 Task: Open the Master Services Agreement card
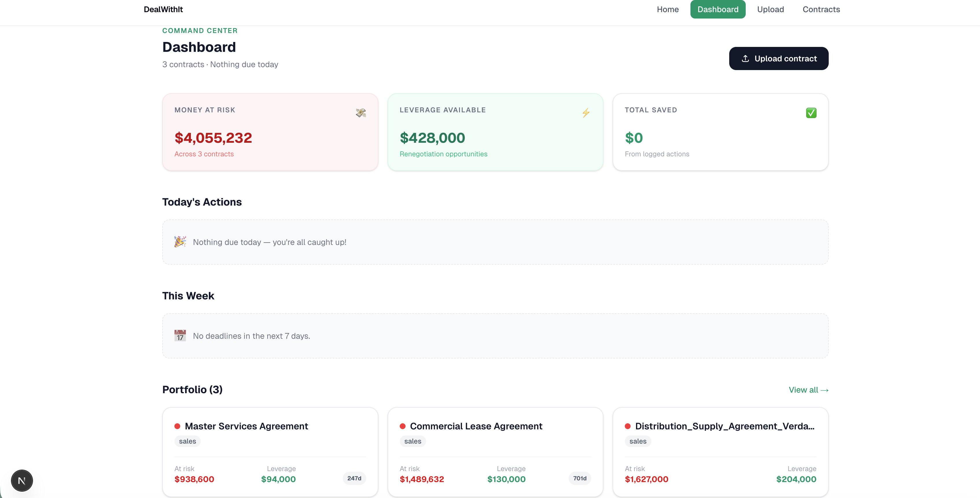pos(246,426)
